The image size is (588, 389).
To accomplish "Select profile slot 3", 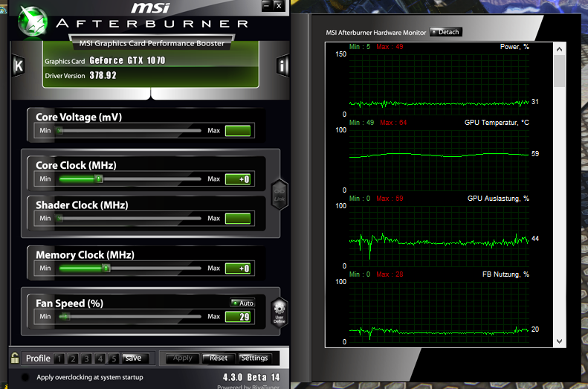I will pyautogui.click(x=86, y=359).
